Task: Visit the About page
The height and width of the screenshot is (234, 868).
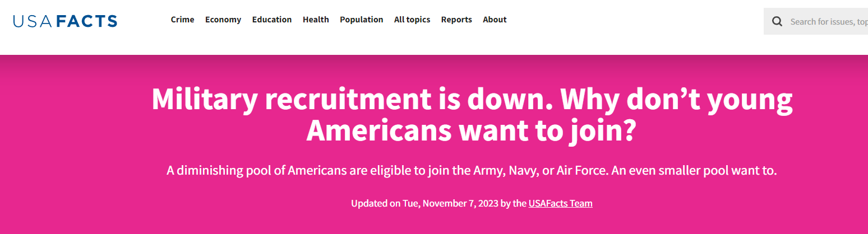Action: tap(495, 20)
